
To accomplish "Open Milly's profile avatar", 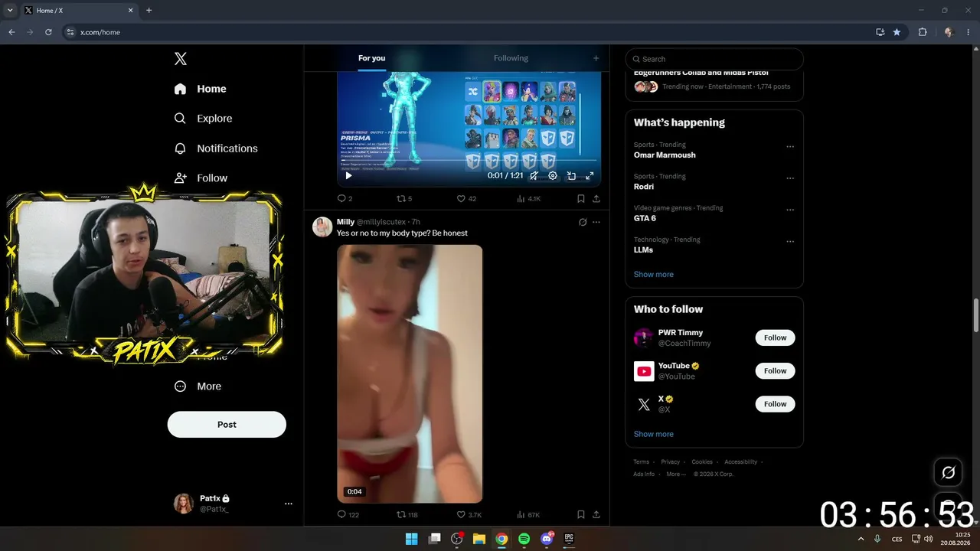I will click(322, 227).
